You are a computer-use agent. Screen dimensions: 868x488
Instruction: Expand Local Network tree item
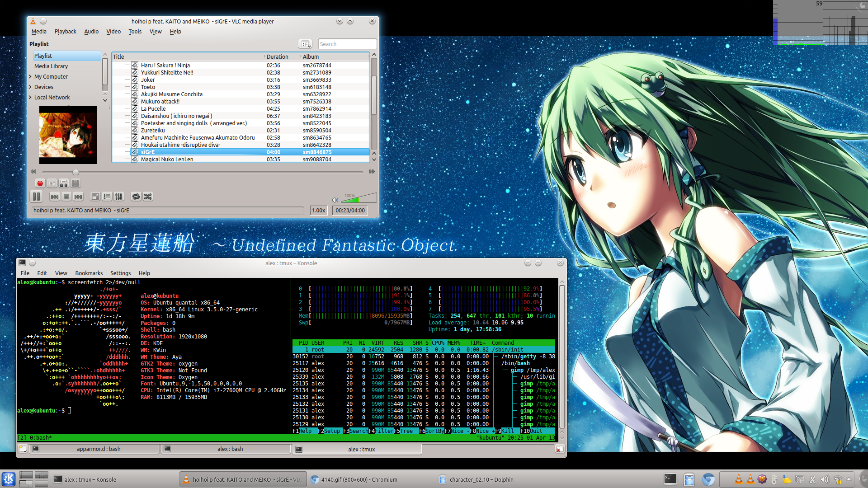point(30,98)
